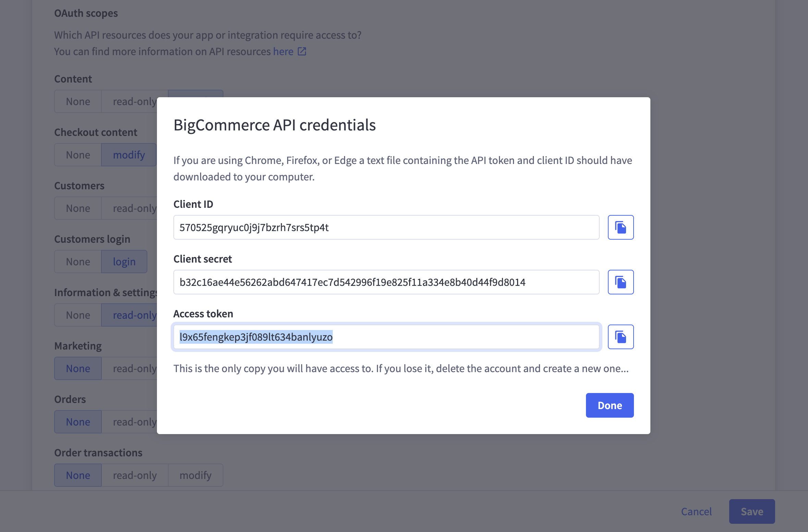Viewport: 808px width, 532px height.
Task: Click the Done button in the dialog
Action: (610, 405)
